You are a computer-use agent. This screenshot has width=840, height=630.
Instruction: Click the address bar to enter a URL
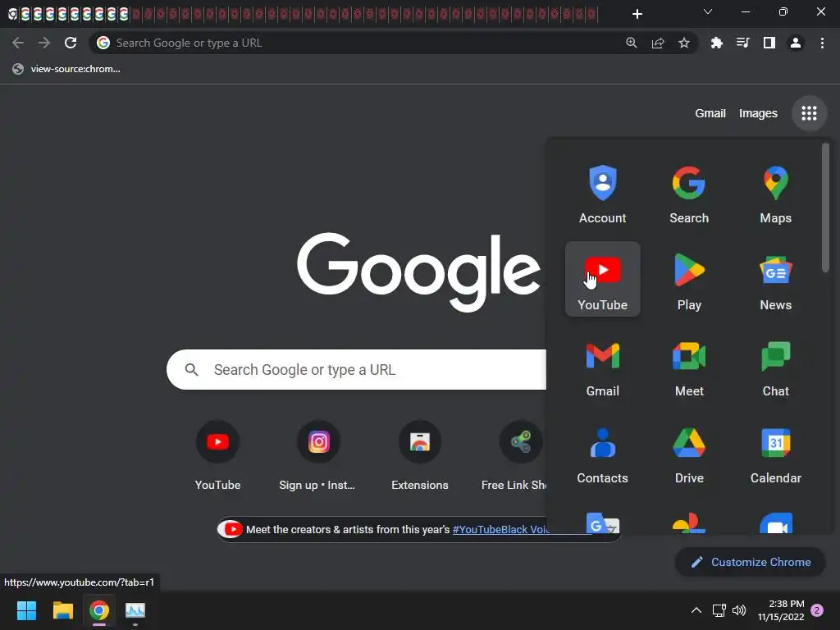(354, 43)
